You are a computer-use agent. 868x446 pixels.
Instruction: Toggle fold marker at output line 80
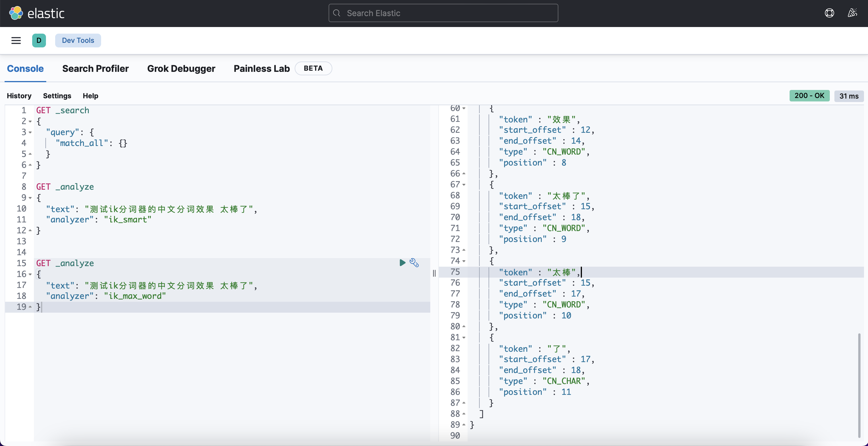tap(464, 326)
